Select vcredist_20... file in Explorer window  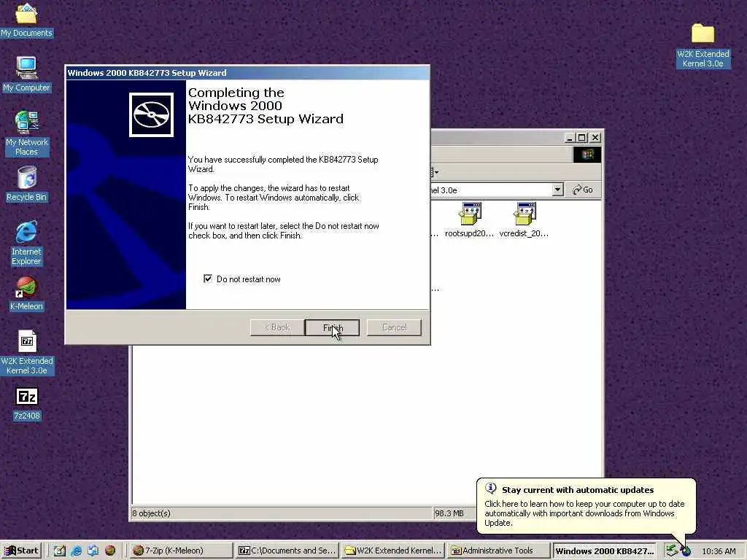coord(524,219)
